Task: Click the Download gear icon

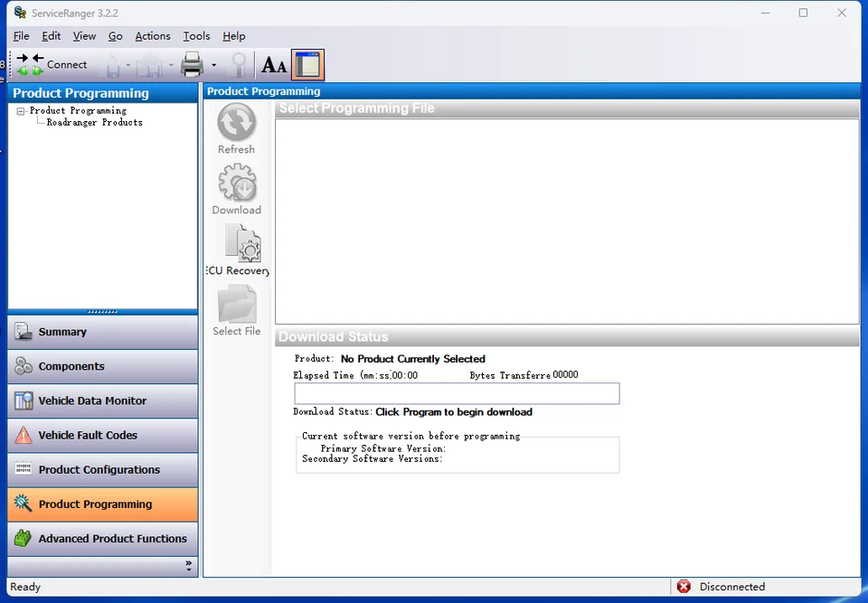Action: [x=237, y=183]
